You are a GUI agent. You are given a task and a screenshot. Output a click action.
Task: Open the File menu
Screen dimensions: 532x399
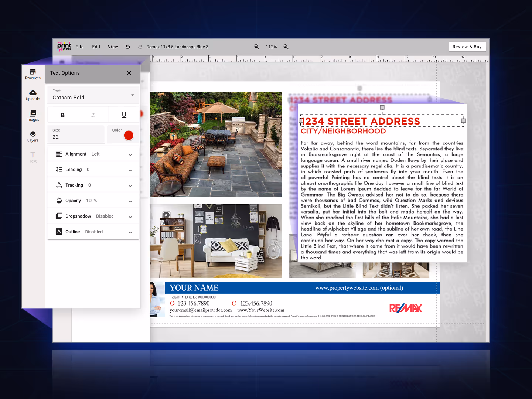pos(79,47)
